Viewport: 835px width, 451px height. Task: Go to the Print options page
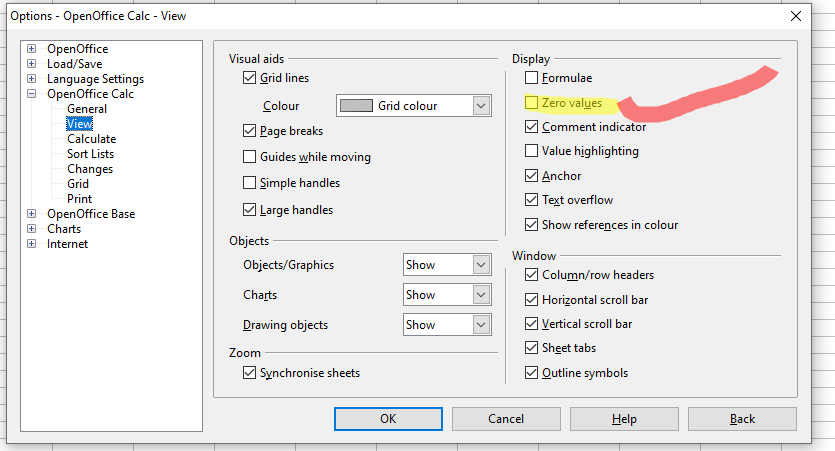click(79, 199)
